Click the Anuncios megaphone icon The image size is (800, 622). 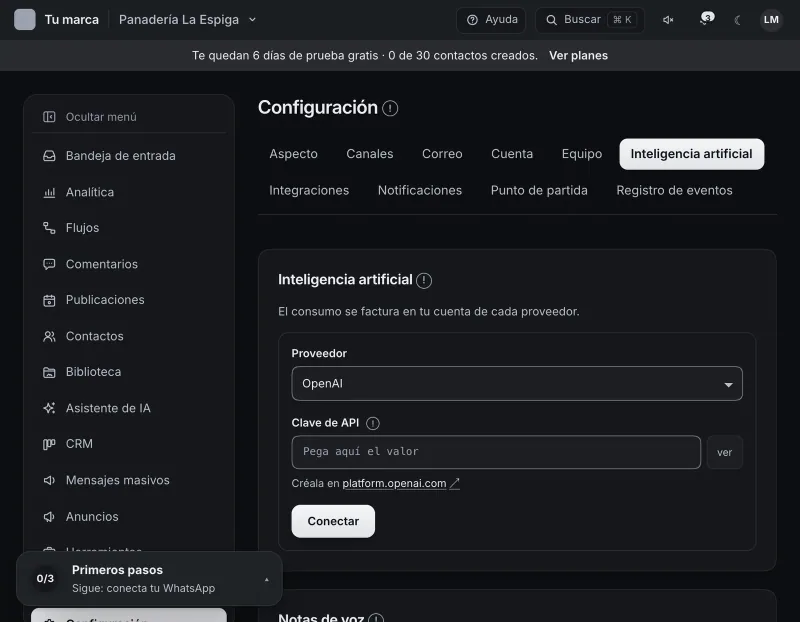pos(49,516)
